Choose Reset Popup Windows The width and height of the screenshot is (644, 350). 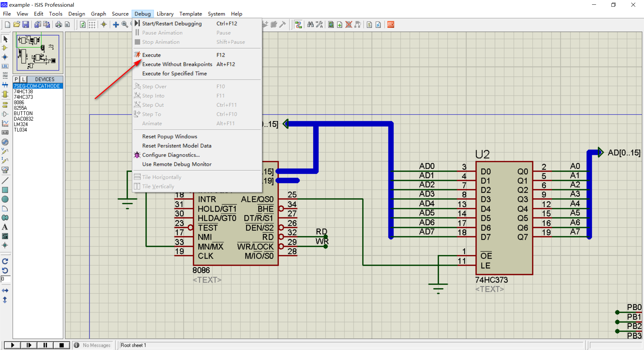click(x=197, y=136)
